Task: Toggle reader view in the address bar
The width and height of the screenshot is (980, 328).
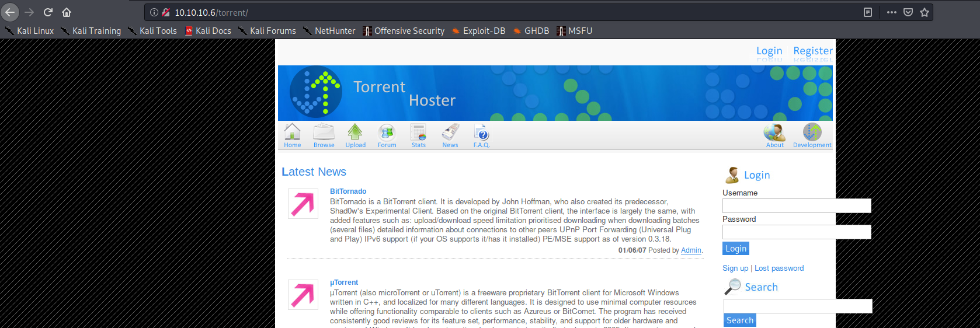Action: click(868, 12)
